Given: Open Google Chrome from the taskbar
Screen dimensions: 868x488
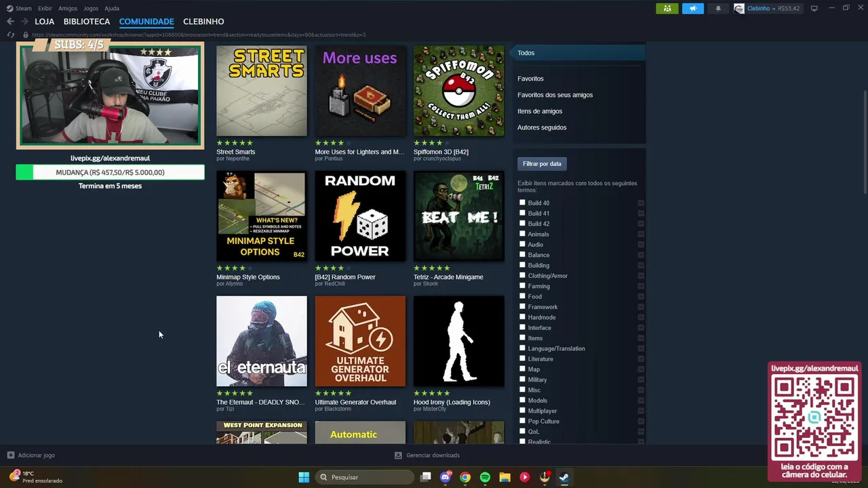Looking at the screenshot, I should (x=465, y=477).
